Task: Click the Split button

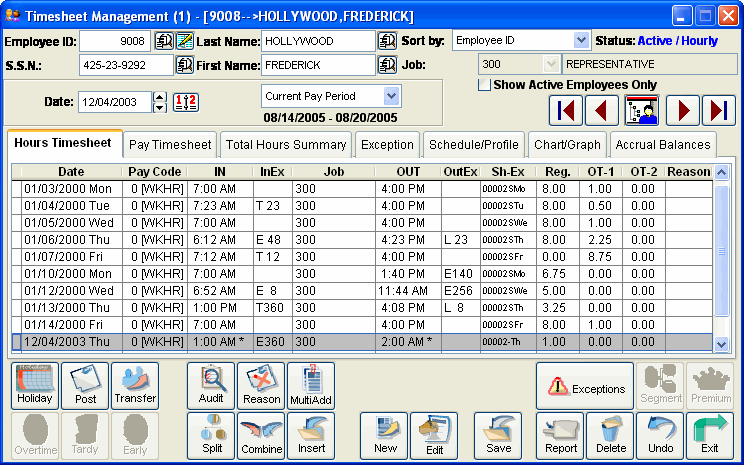Action: point(211,436)
